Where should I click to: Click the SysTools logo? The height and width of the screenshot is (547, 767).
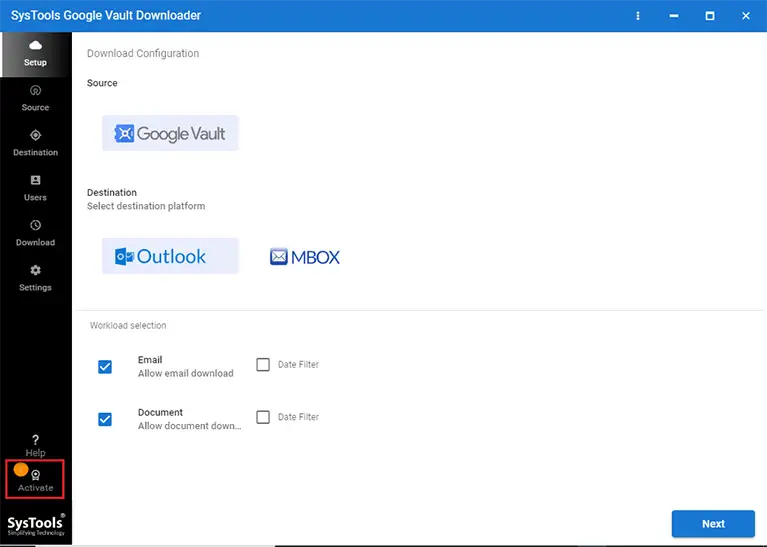pos(36,525)
